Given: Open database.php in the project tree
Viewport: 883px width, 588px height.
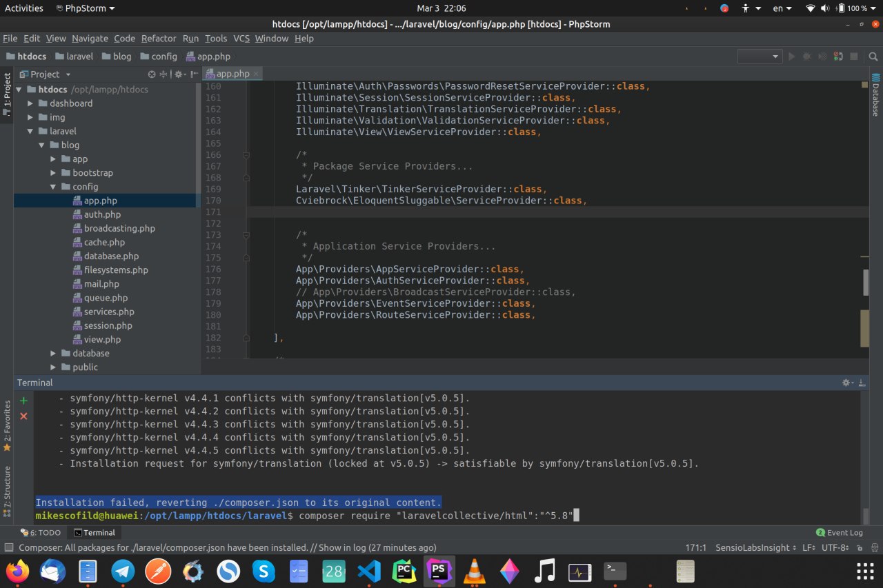Looking at the screenshot, I should pyautogui.click(x=111, y=256).
